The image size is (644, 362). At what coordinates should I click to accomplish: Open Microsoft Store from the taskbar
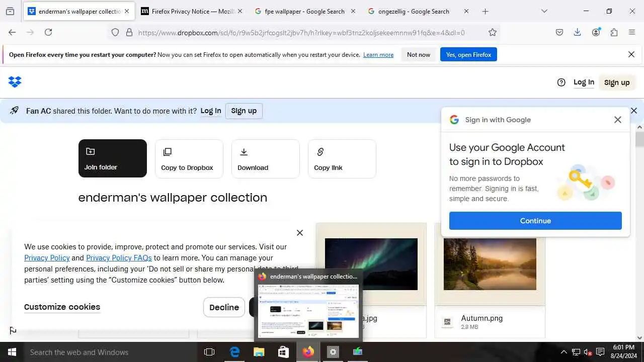coord(284,352)
